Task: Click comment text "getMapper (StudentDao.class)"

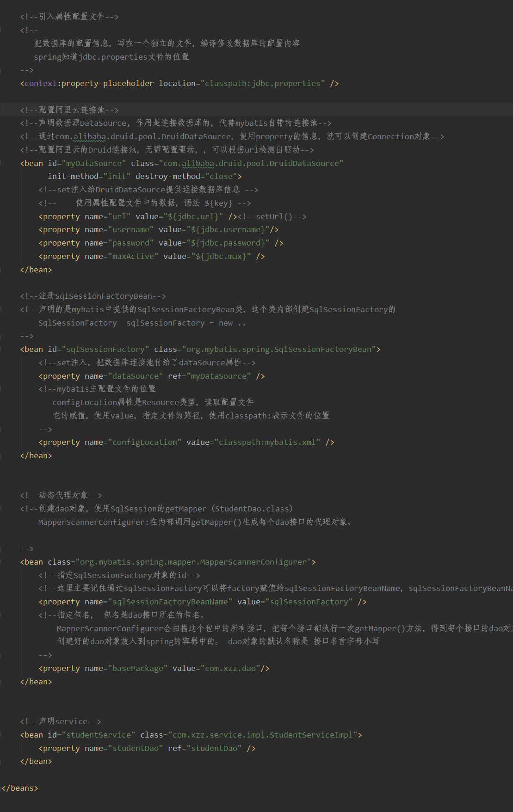Action: tap(229, 509)
